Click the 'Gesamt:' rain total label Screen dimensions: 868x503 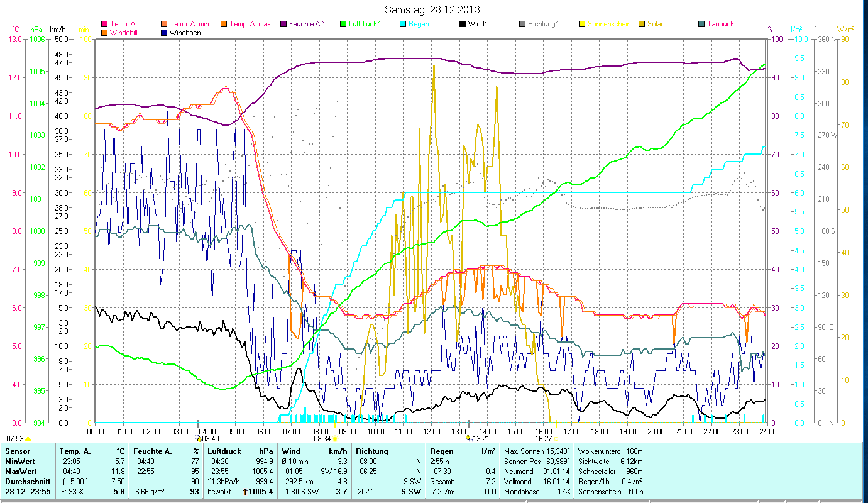[x=443, y=481]
